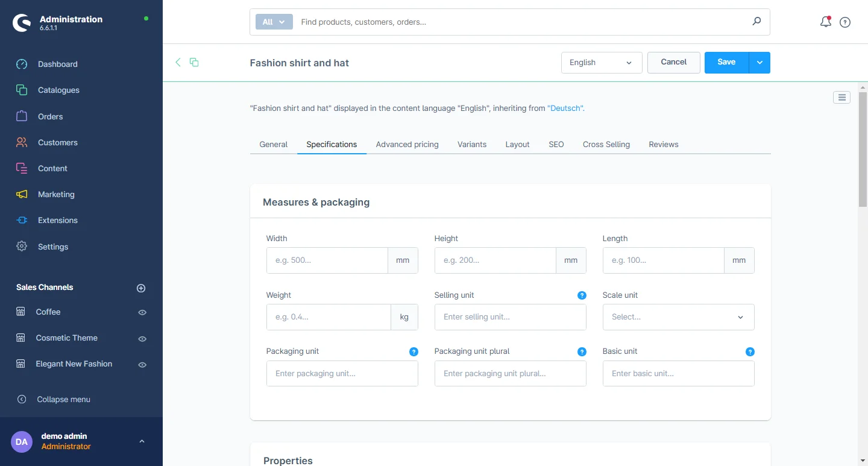Click the Cancel button

tap(673, 62)
